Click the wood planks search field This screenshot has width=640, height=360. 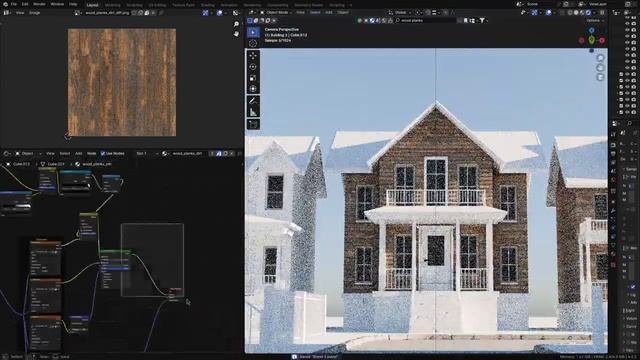click(x=425, y=20)
